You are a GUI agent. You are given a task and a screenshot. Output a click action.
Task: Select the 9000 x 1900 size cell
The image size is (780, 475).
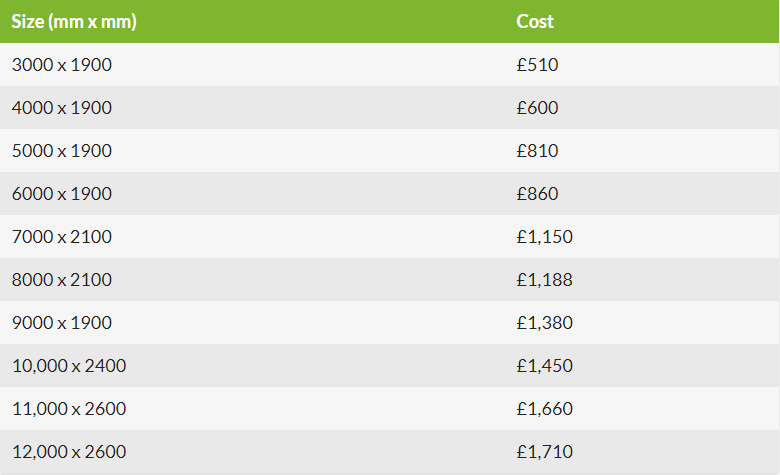coord(62,323)
